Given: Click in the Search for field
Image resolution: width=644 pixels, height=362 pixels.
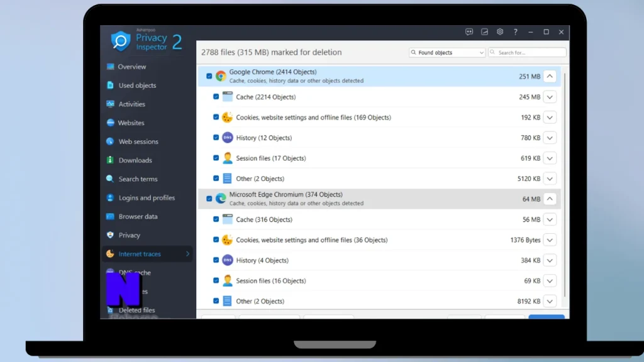Looking at the screenshot, I should point(527,53).
